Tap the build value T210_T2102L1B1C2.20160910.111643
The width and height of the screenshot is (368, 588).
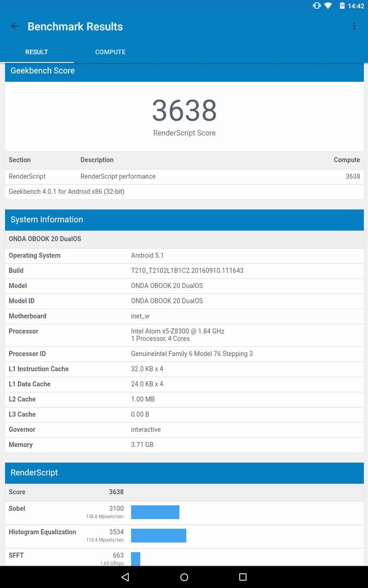(187, 271)
